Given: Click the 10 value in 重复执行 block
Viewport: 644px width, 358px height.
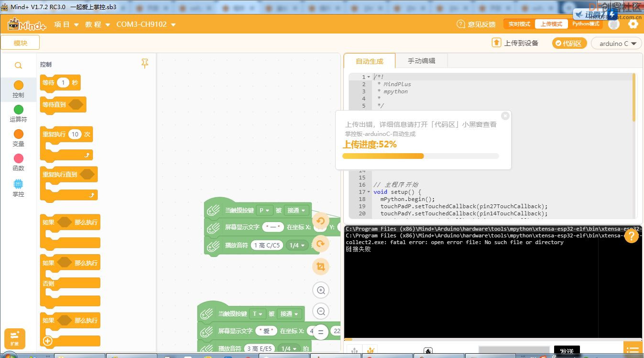Looking at the screenshot, I should pos(75,134).
